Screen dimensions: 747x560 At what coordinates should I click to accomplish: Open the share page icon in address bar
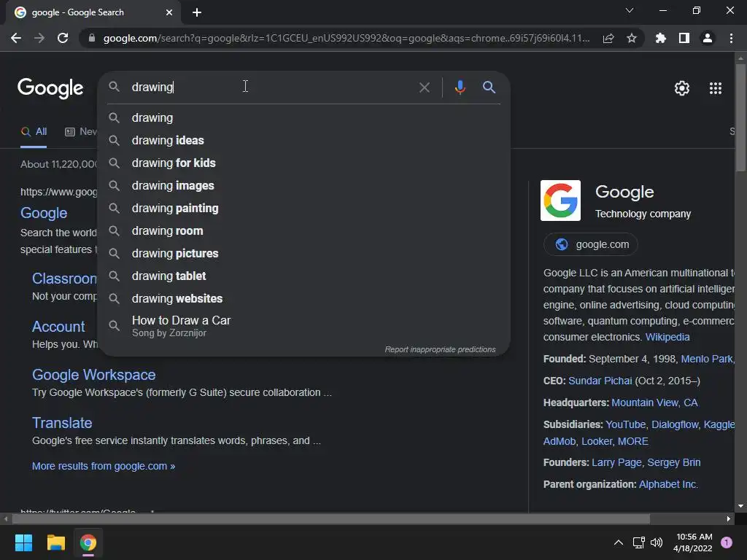(608, 39)
